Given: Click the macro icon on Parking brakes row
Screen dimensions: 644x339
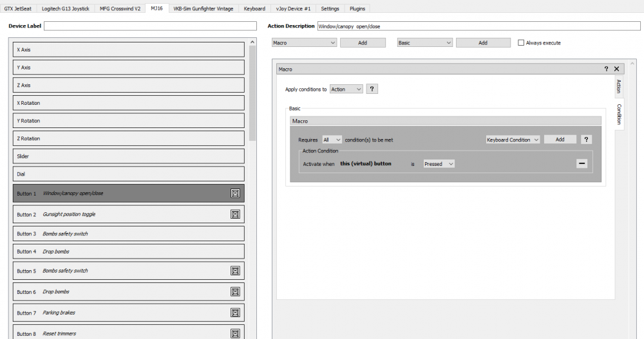Looking at the screenshot, I should pyautogui.click(x=235, y=313).
